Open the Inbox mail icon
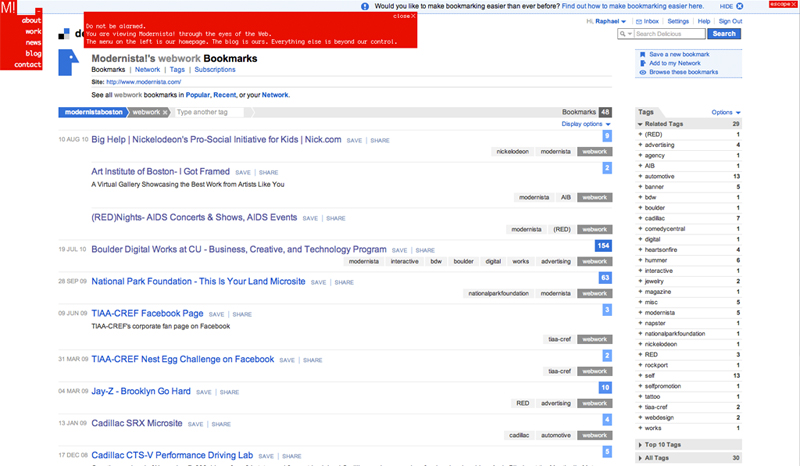 [639, 21]
